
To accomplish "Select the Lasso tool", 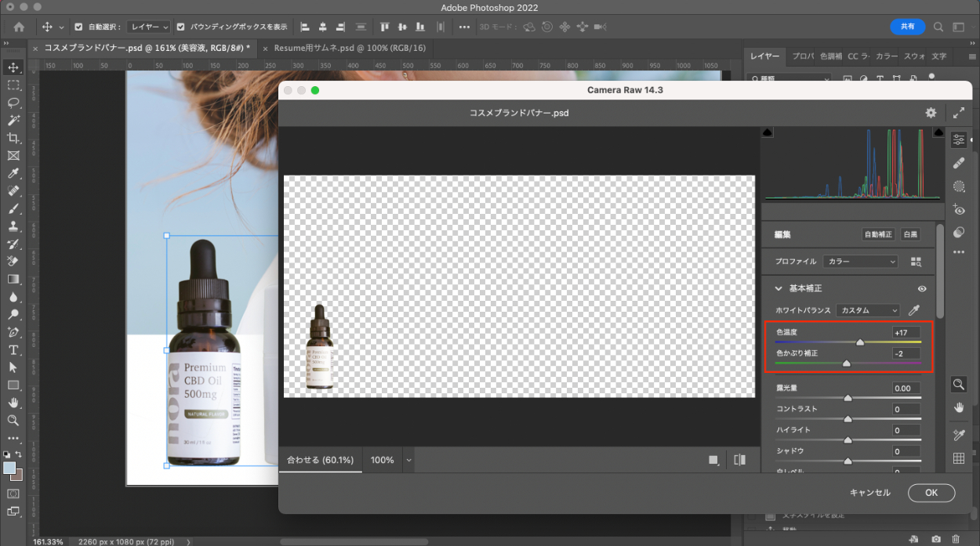I will point(13,103).
